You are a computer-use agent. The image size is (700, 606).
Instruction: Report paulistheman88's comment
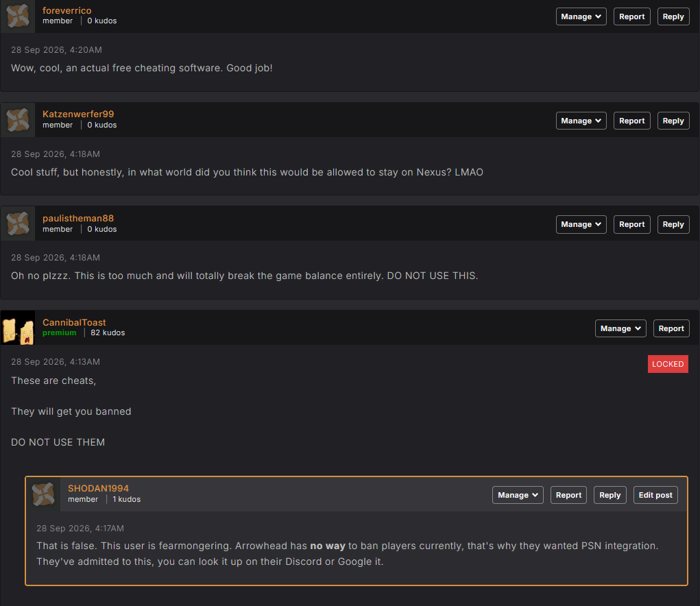[x=631, y=224]
